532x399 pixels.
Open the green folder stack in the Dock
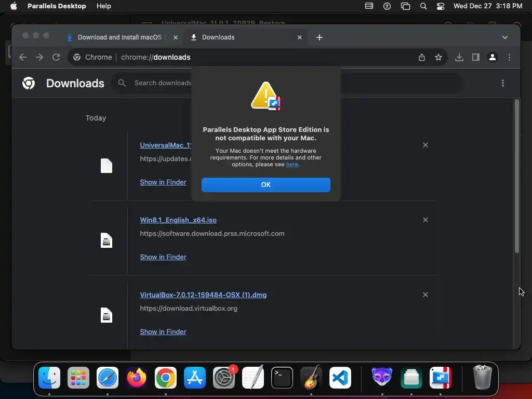(411, 378)
